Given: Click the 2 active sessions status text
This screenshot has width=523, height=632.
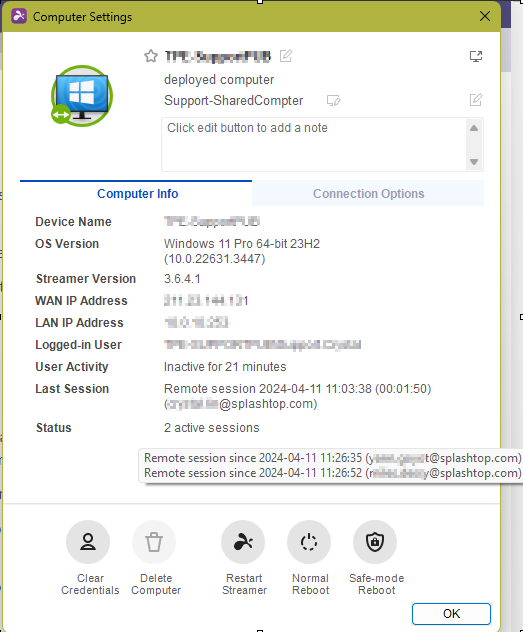Looking at the screenshot, I should pos(212,428).
